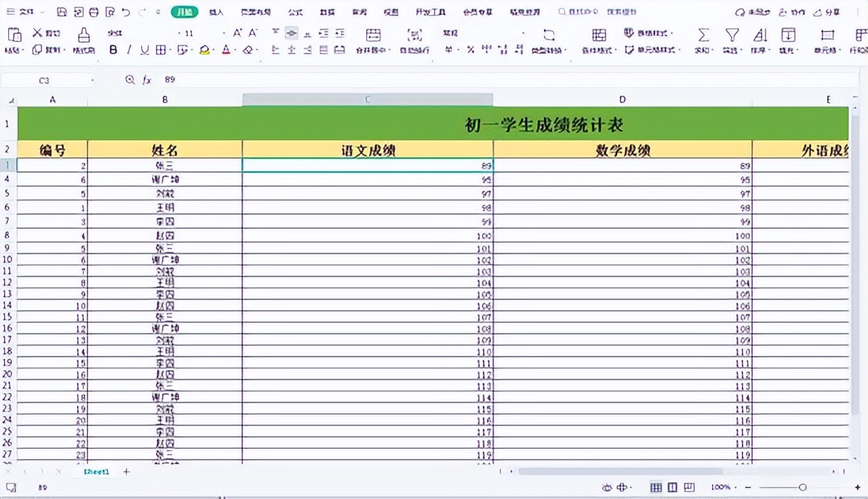Switch to the Insert ribbon tab
The height and width of the screenshot is (499, 868).
(x=216, y=12)
